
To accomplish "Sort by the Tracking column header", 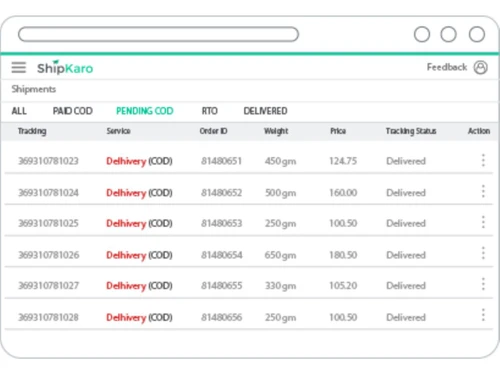I will point(32,131).
